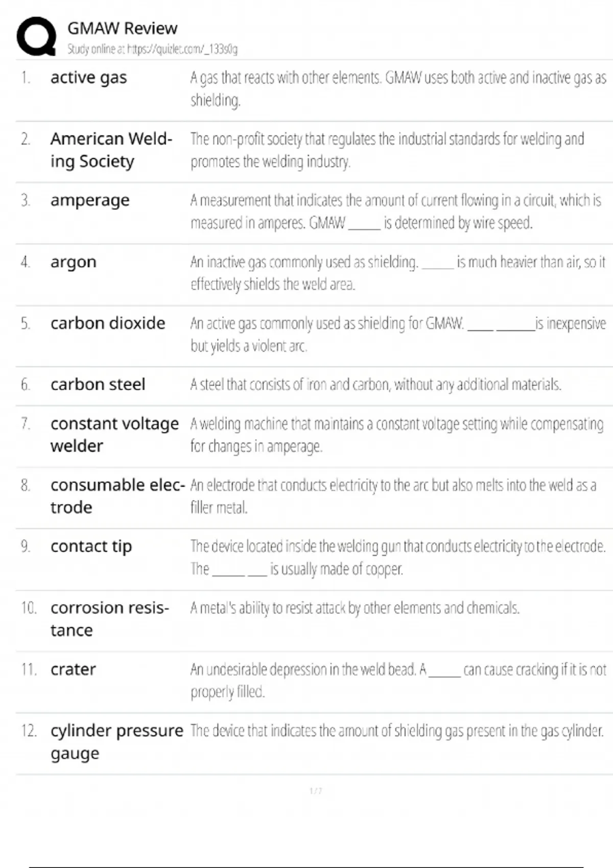
Task: Click the term "corrosion resistance"
Action: coord(109,618)
